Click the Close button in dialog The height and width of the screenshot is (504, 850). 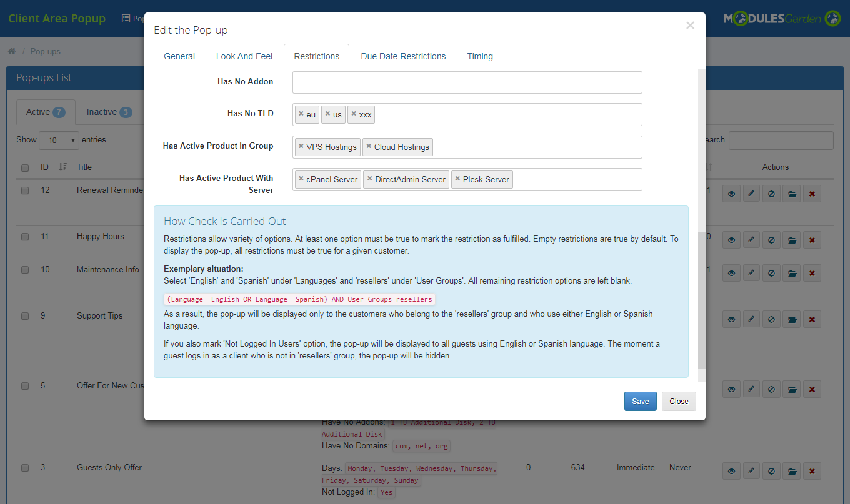click(x=679, y=402)
